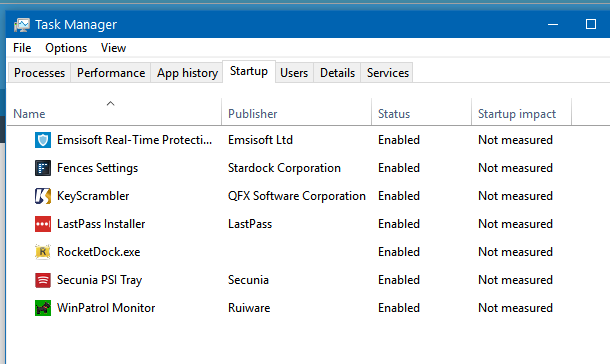Sort by the Name column header
The width and height of the screenshot is (610, 364).
tap(114, 112)
